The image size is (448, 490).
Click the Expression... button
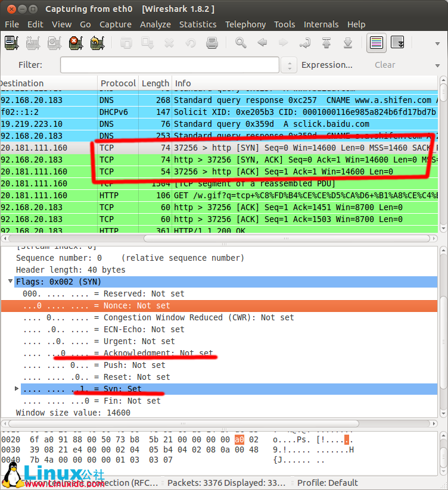326,65
